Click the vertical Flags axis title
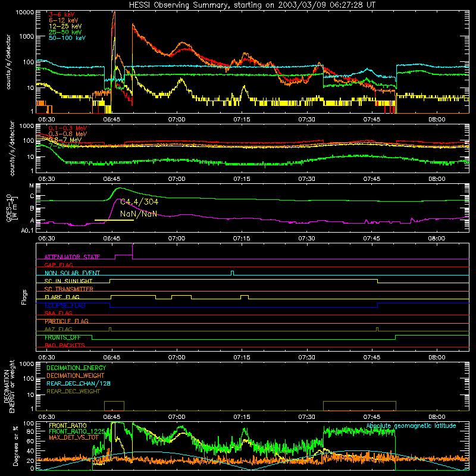 pos(24,297)
